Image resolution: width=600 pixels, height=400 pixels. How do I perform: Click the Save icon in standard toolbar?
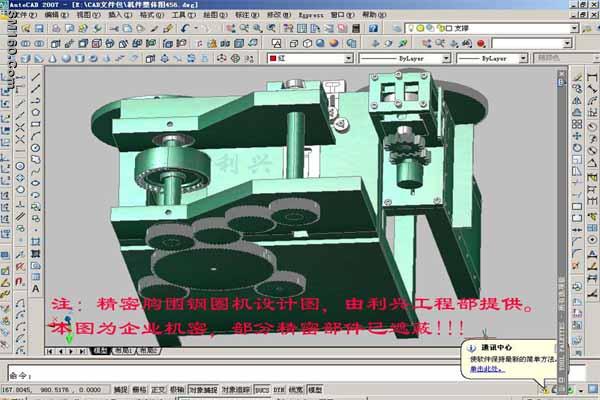pos(39,28)
